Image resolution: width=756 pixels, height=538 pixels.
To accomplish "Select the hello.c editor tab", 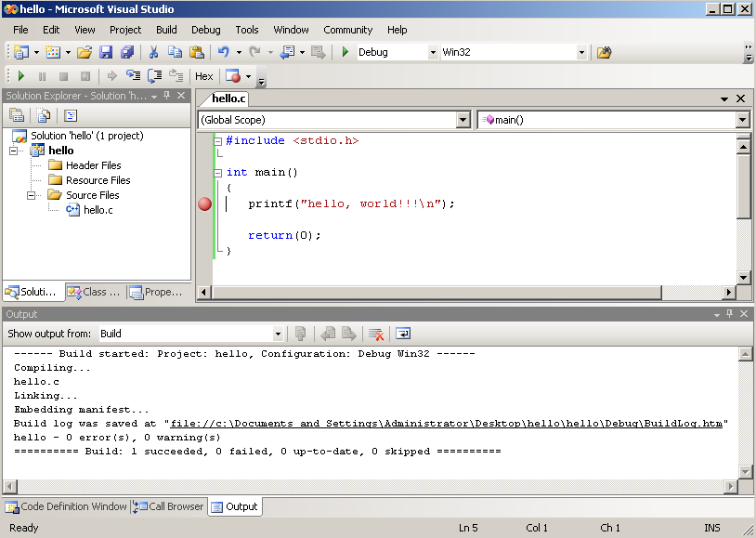I will point(228,98).
